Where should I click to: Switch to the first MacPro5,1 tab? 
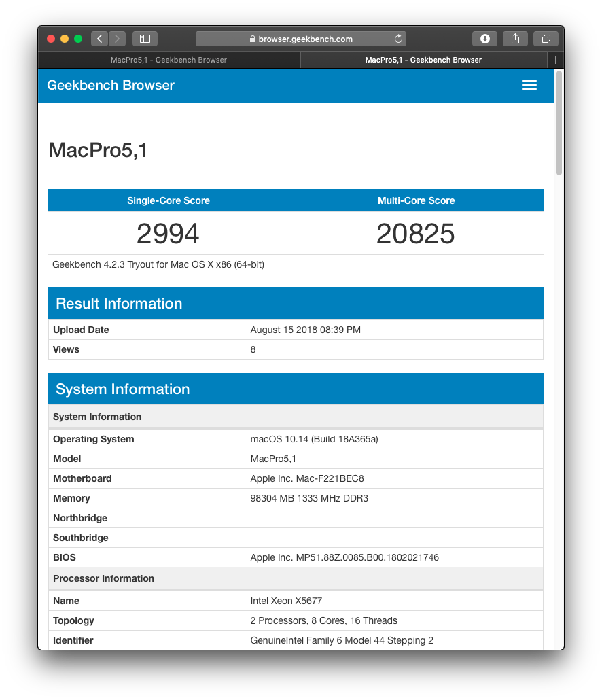(169, 60)
